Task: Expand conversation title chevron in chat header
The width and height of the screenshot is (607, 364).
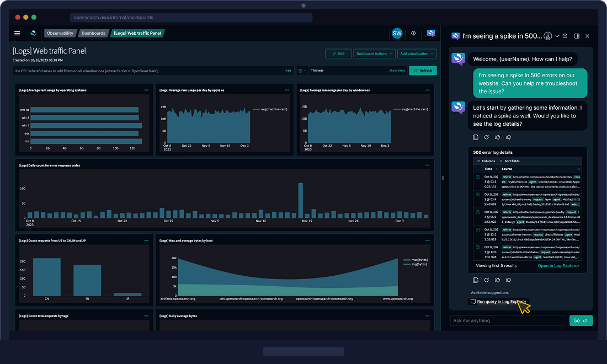Action: tap(557, 36)
